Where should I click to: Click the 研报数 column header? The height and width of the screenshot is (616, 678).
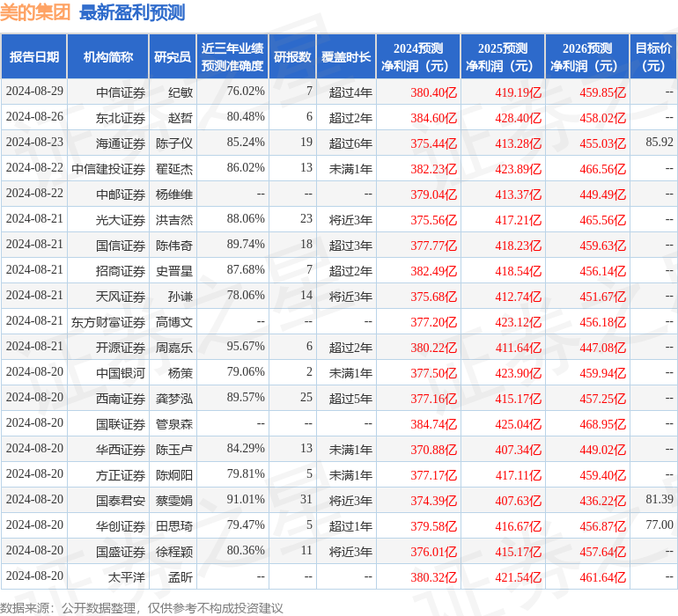point(292,56)
